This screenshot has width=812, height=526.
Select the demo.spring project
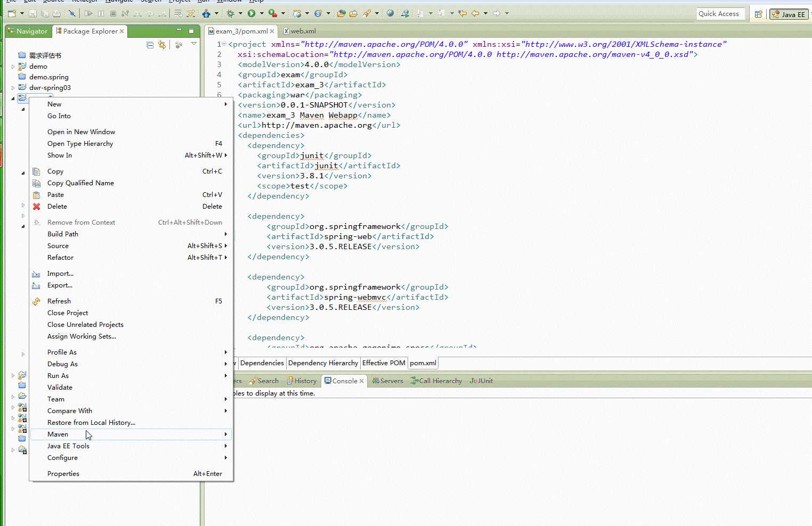coord(49,77)
